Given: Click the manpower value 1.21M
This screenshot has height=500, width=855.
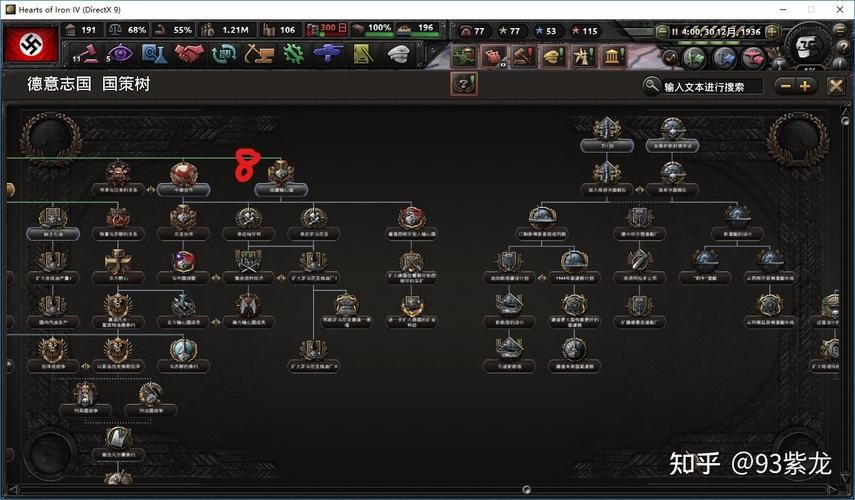Looking at the screenshot, I should pos(234,30).
